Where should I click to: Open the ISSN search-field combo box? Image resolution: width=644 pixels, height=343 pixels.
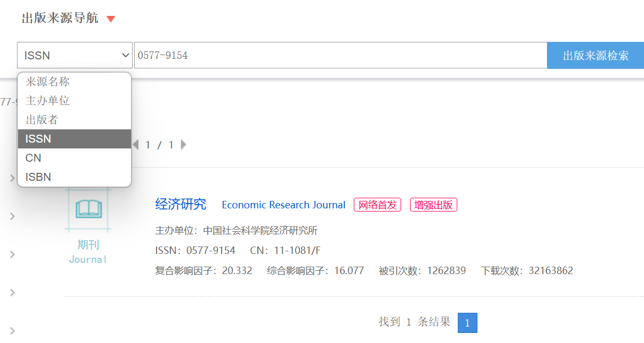(75, 55)
